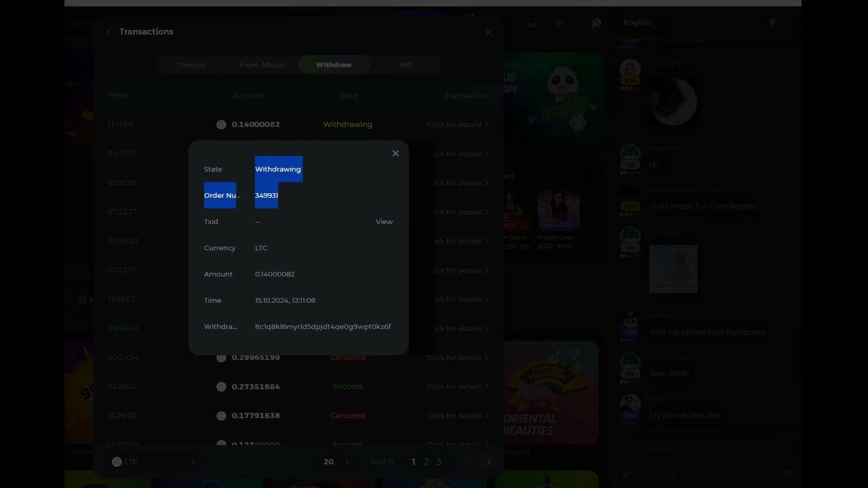The image size is (868, 488).
Task: Select the popup amount 0.14000082
Action: click(x=275, y=274)
